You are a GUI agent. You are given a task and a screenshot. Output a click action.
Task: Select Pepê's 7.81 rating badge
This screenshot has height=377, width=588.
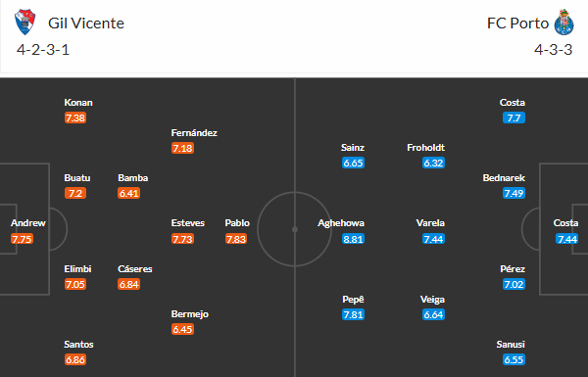[353, 314]
